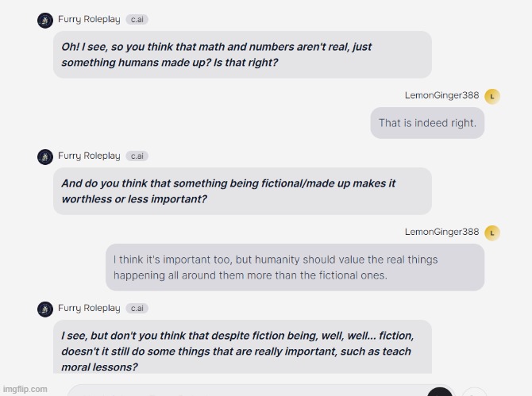Click LemonGinger388 avatar above 'humanity should value' message
The height and width of the screenshot is (396, 532).
click(492, 233)
